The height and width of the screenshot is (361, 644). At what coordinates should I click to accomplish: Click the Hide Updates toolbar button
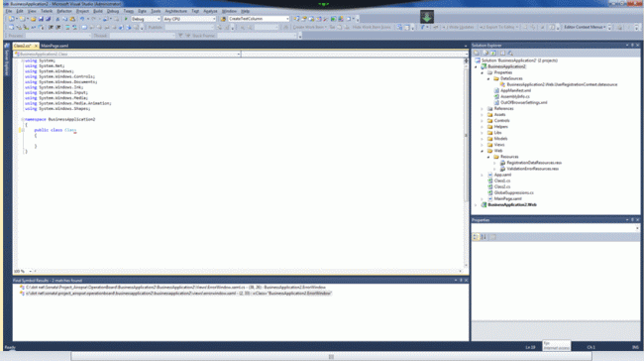point(459,27)
